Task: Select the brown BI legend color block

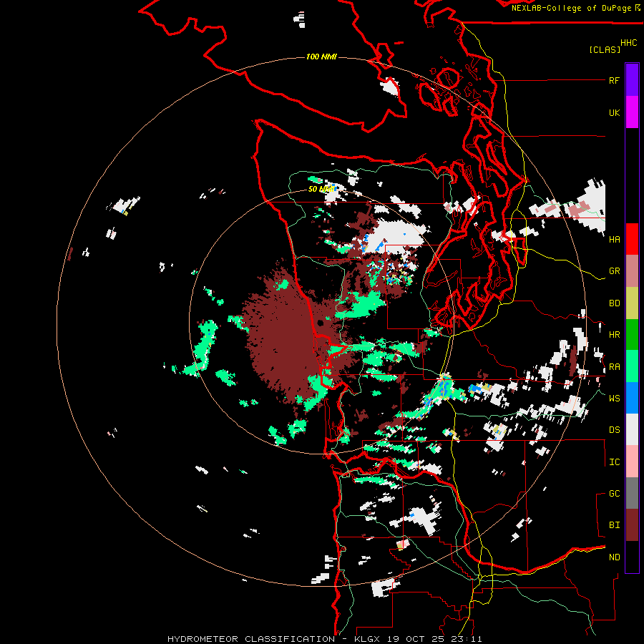Action: (632, 525)
